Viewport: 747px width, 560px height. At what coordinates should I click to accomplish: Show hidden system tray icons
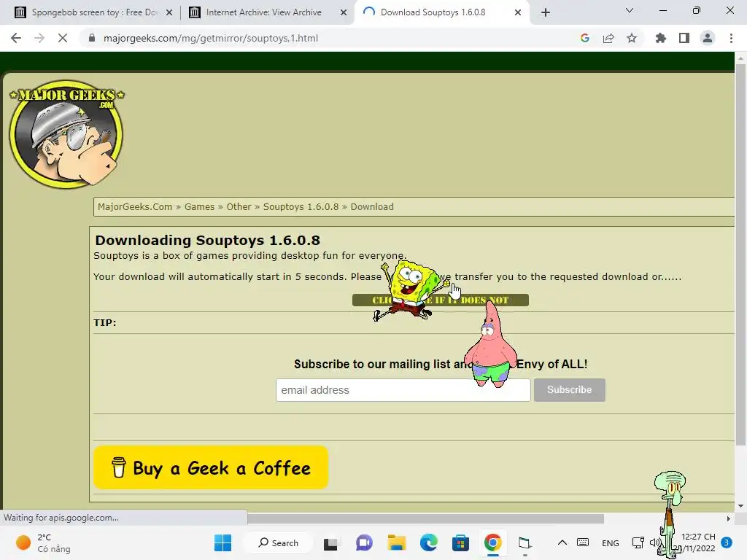562,542
